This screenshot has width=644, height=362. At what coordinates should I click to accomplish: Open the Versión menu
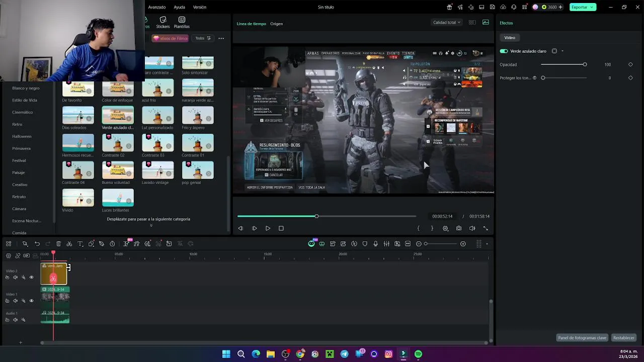pos(200,7)
